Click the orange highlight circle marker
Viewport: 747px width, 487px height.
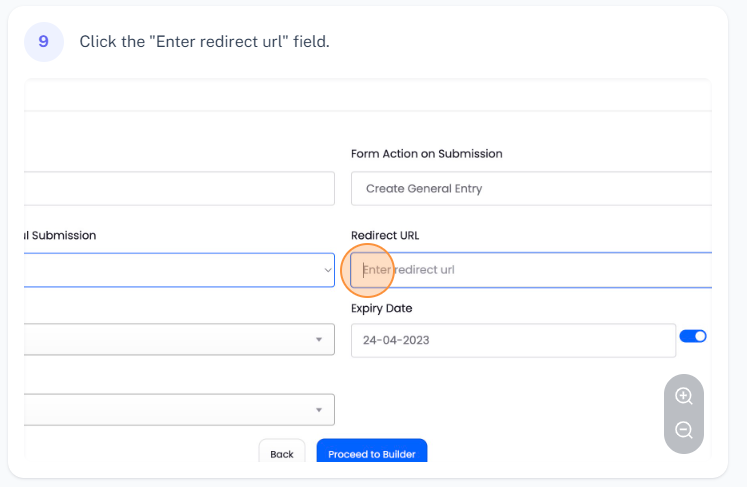(x=369, y=270)
